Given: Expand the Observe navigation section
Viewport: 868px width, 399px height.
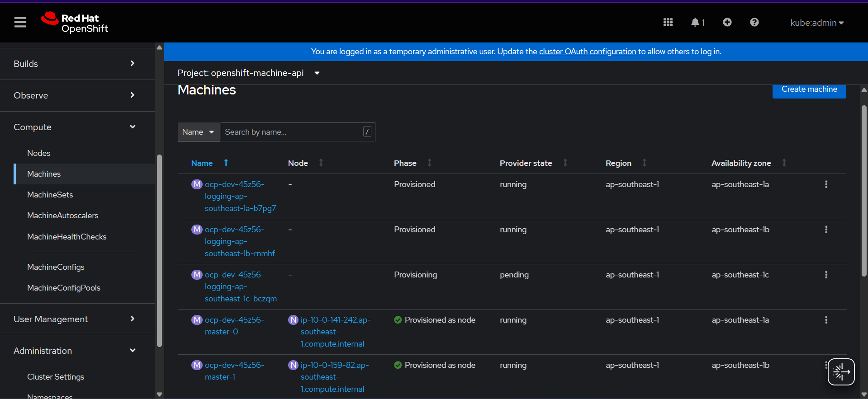Looking at the screenshot, I should [77, 95].
